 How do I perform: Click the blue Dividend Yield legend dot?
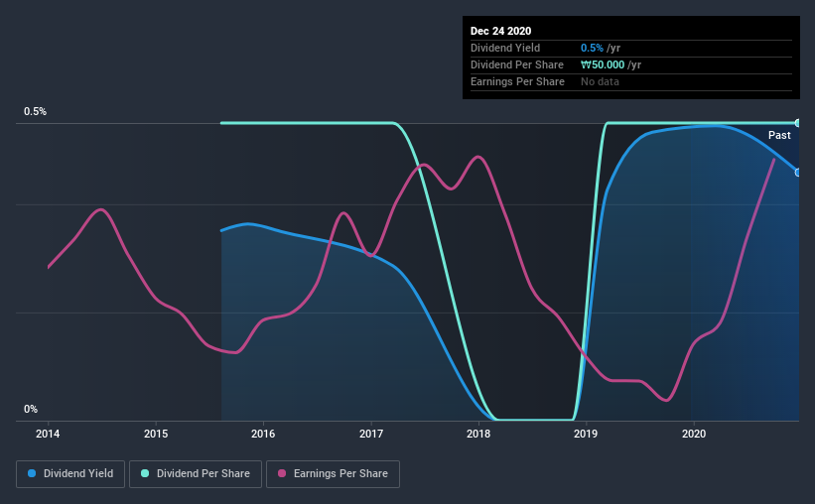tap(32, 473)
